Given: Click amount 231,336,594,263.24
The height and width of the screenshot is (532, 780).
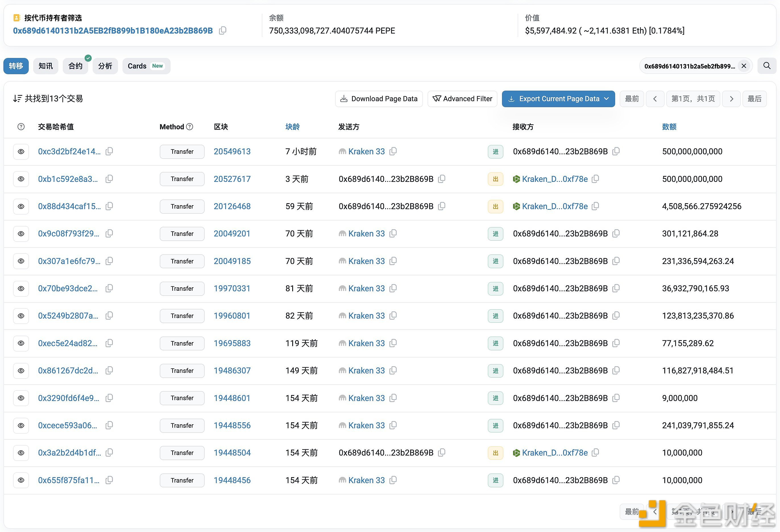Looking at the screenshot, I should [698, 261].
